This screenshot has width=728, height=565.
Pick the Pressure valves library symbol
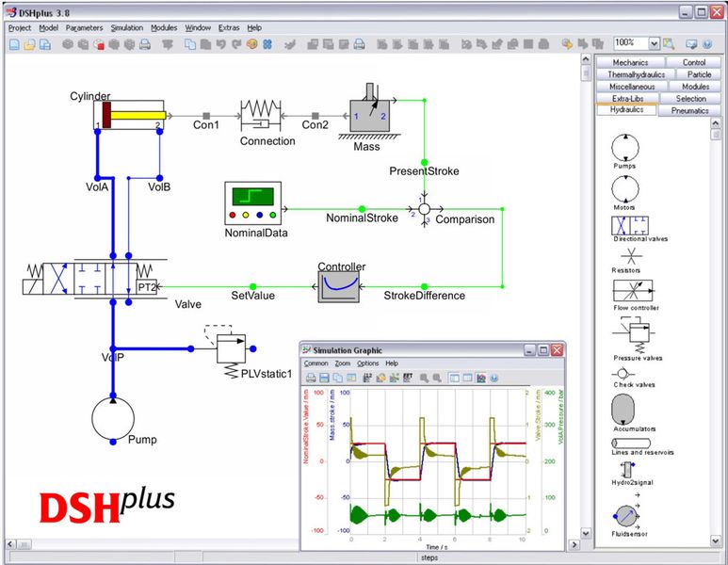[x=634, y=335]
